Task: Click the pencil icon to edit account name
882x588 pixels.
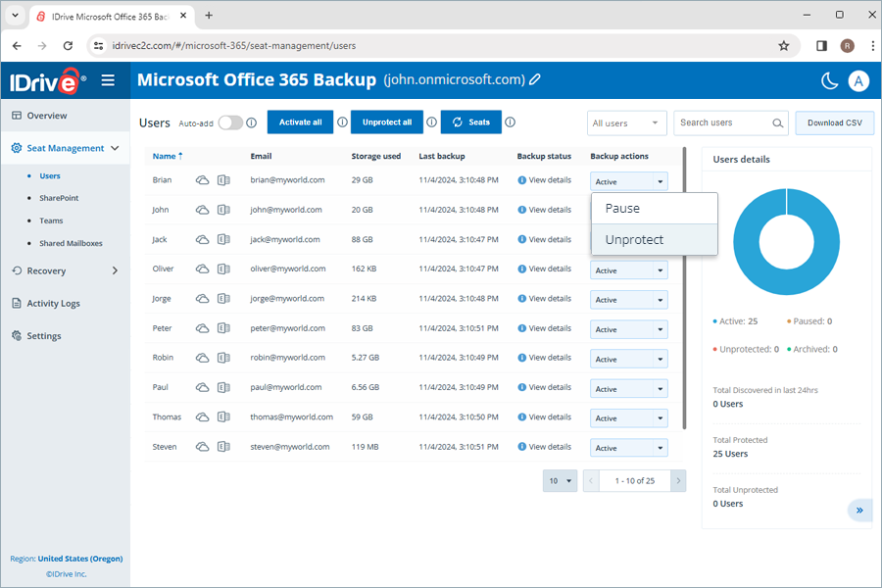Action: (x=535, y=80)
